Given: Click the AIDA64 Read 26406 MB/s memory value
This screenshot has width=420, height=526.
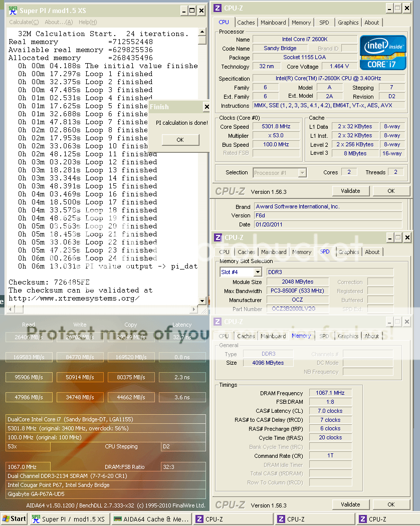Looking at the screenshot, I should click(x=29, y=337).
